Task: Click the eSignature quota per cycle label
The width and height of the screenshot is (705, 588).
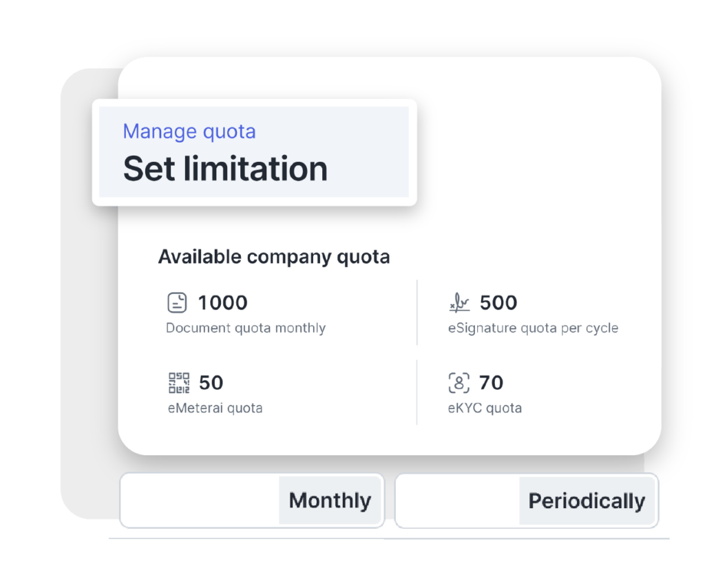Action: (533, 328)
